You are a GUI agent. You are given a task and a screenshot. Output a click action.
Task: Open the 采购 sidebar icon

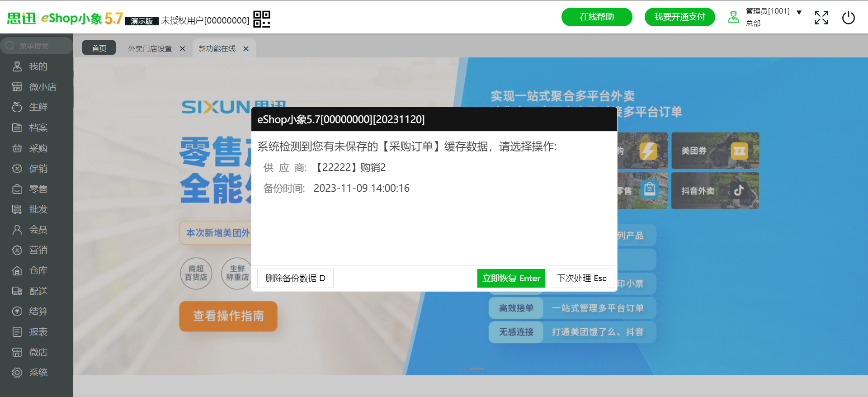pyautogui.click(x=17, y=148)
